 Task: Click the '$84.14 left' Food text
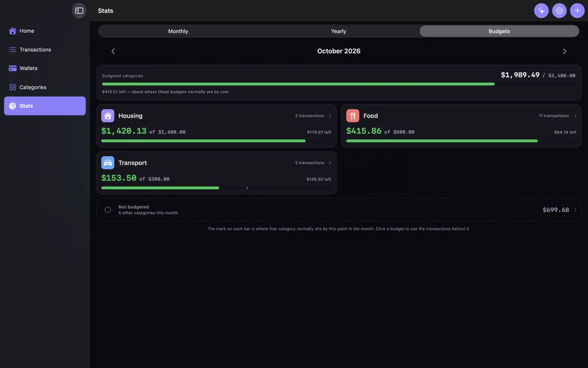pos(565,132)
